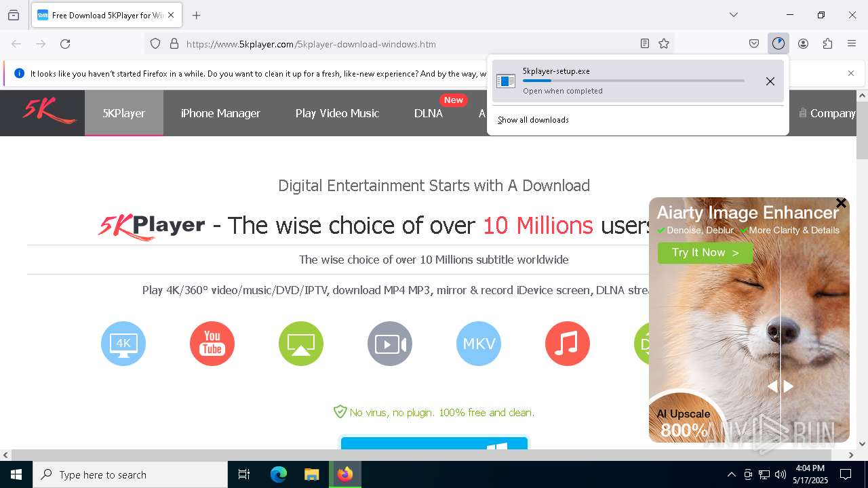Switch to Free Download 5KPlayer tab
This screenshot has height=488, width=868.
(106, 15)
